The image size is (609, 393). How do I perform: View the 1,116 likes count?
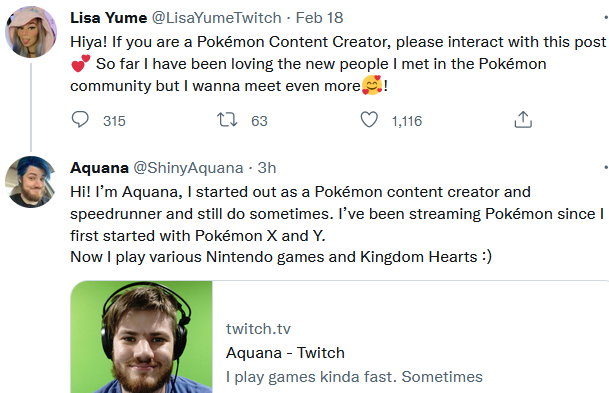coord(407,121)
